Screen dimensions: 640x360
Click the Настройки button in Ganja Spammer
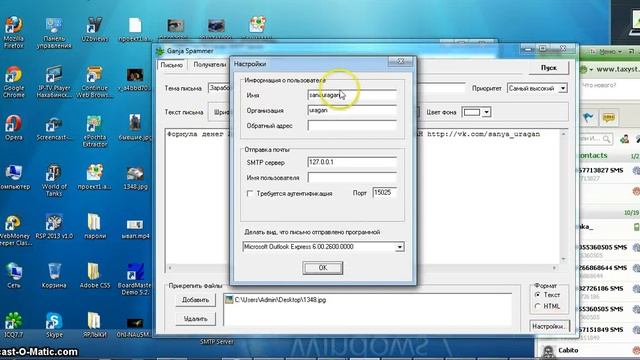tap(549, 326)
